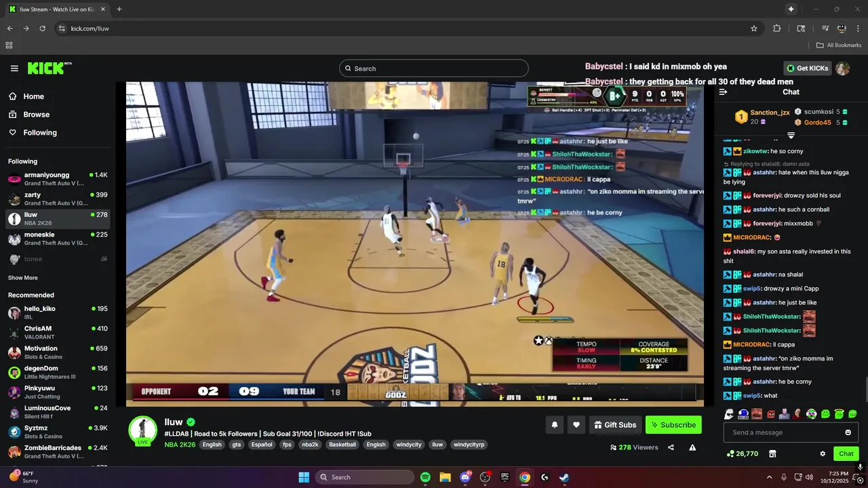Screen dimensions: 868x488
Task: Open the emoji picker in message box
Action: pyautogui.click(x=848, y=432)
